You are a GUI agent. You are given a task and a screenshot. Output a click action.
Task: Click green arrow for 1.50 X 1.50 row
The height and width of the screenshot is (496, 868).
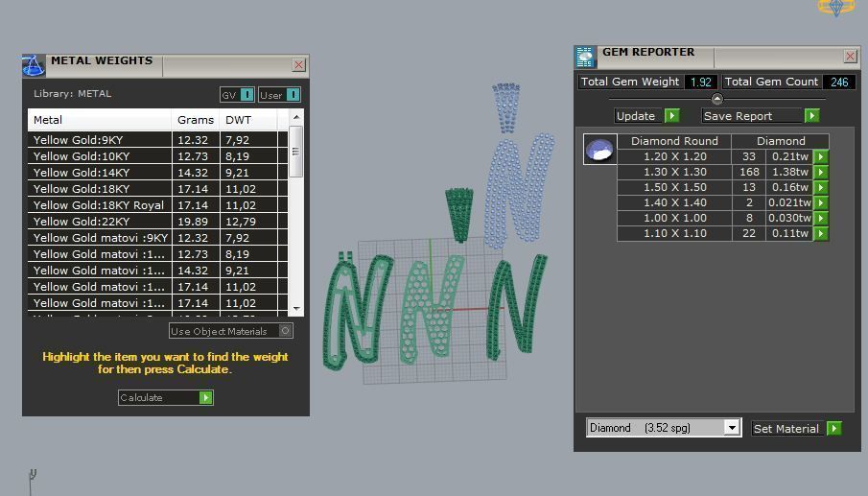click(x=821, y=187)
